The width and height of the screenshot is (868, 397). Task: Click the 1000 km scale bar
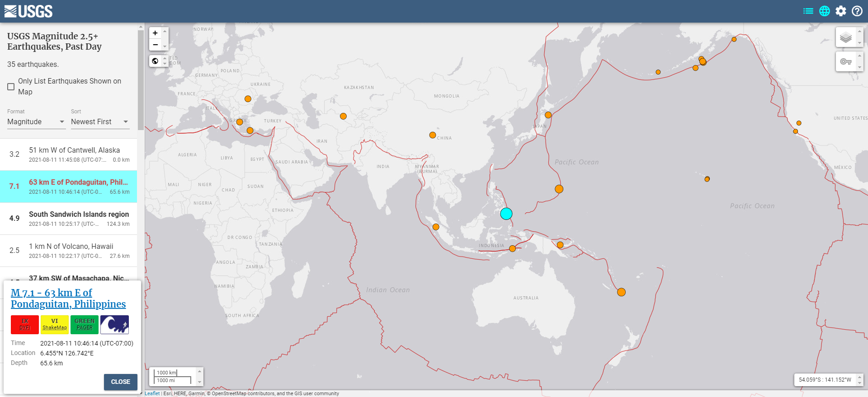point(165,373)
